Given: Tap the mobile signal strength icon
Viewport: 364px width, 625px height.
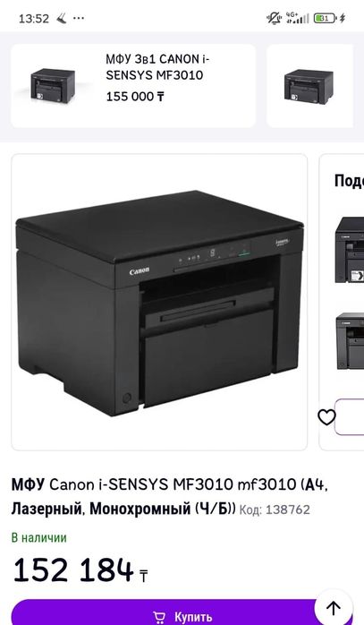Looking at the screenshot, I should tap(298, 18).
